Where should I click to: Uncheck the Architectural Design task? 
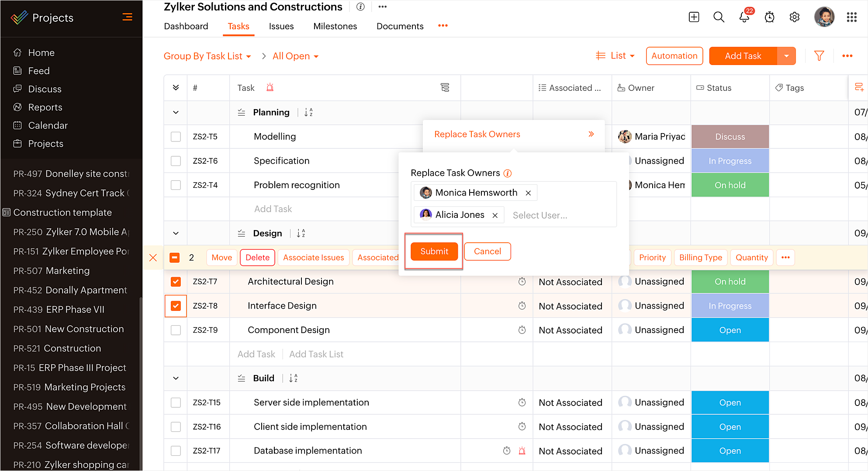(x=176, y=282)
